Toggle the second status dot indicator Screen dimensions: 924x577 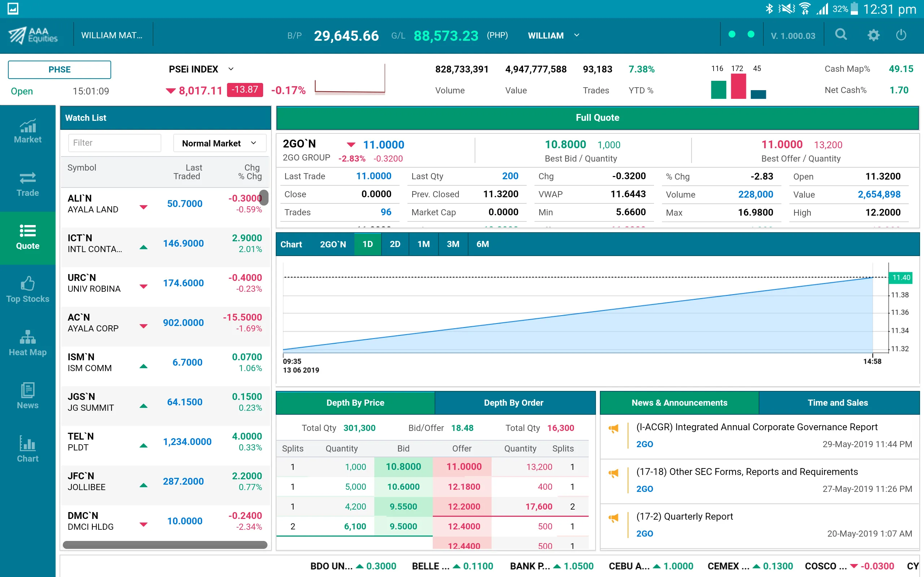pyautogui.click(x=750, y=36)
